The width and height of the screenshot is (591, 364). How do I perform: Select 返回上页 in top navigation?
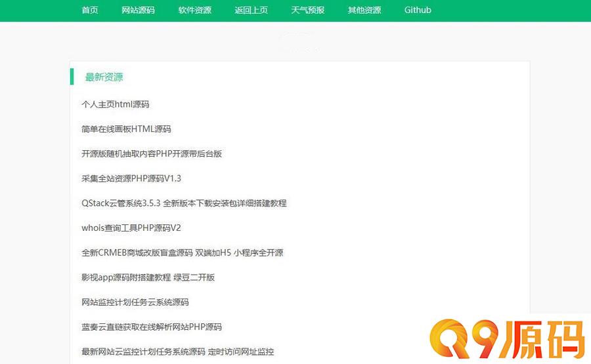point(251,10)
